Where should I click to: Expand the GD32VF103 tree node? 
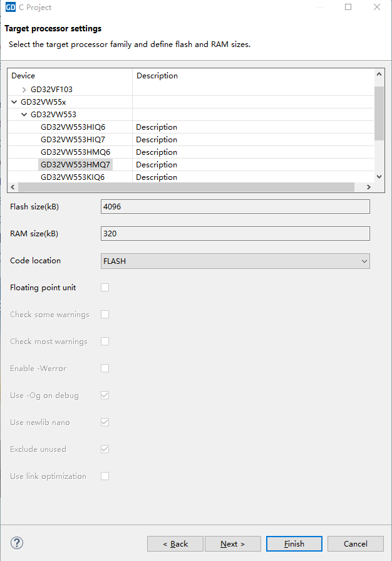pos(24,90)
